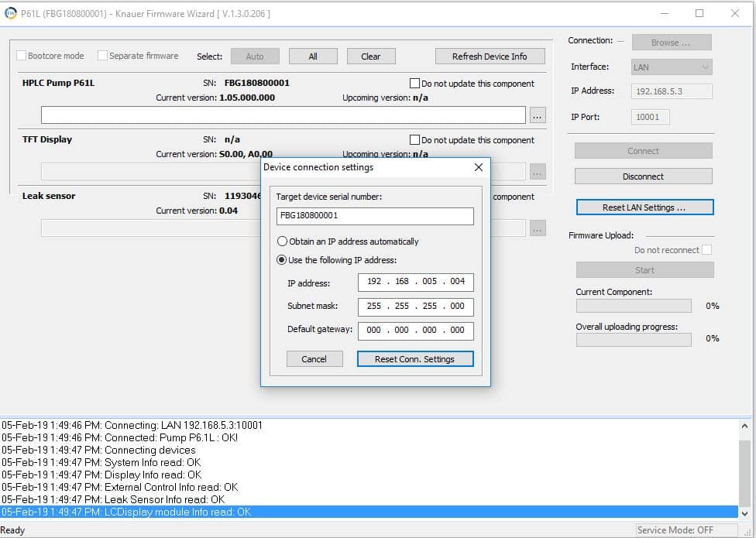This screenshot has height=538, width=756.
Task: Click the HPLC Pump firmware file path field
Action: (x=283, y=115)
